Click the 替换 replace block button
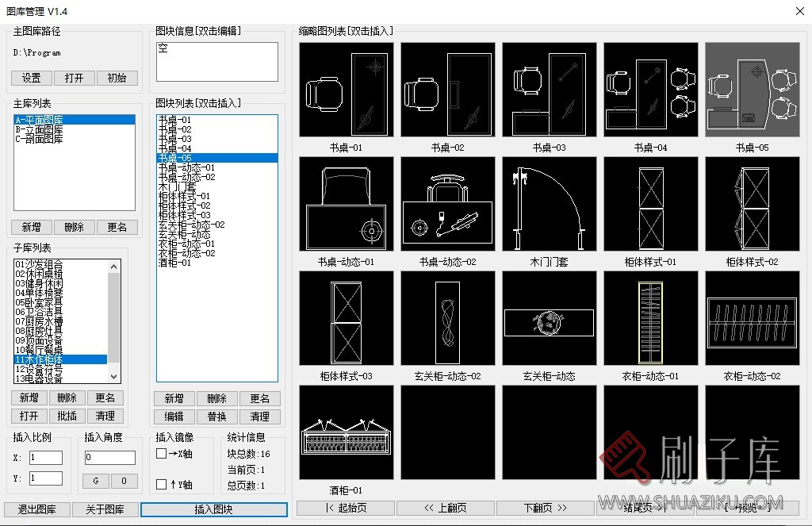The image size is (812, 526). click(x=217, y=416)
